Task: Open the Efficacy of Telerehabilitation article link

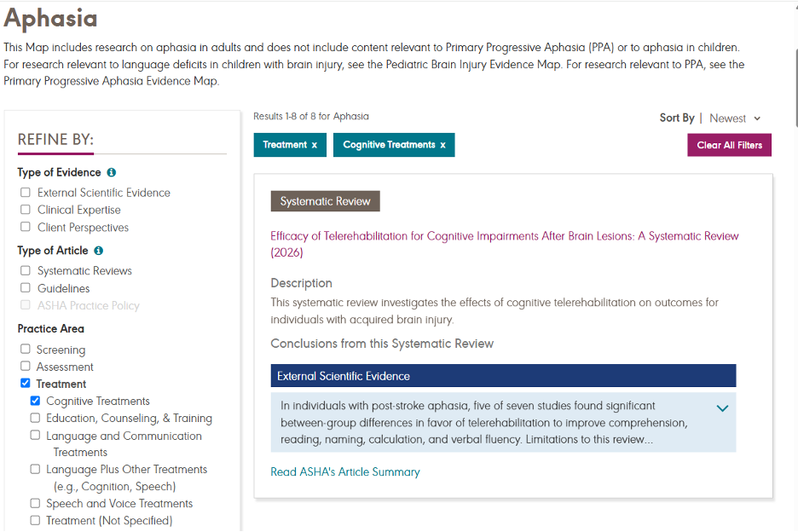Action: 505,244
